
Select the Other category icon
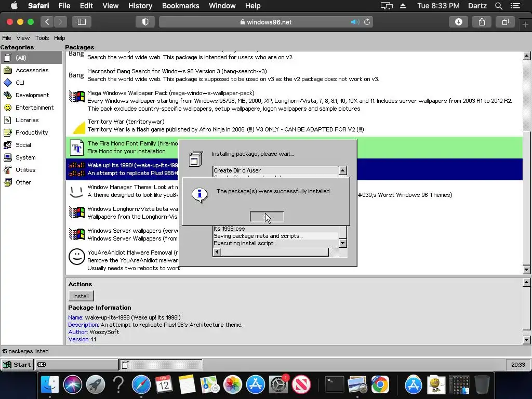point(8,182)
